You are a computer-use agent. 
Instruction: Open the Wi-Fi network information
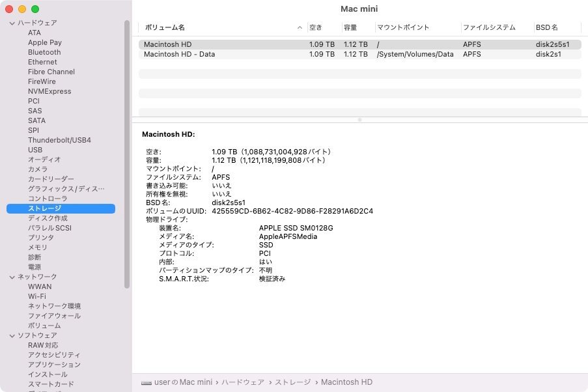coord(40,296)
